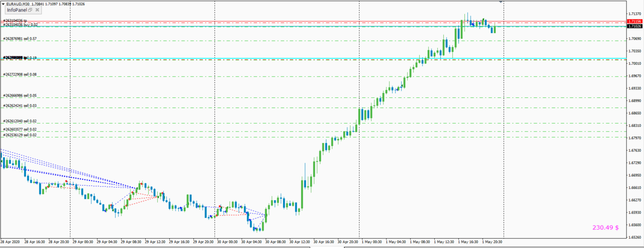
Task: Click the 29 Apr 00:30 time axis label
Action: pos(82,242)
